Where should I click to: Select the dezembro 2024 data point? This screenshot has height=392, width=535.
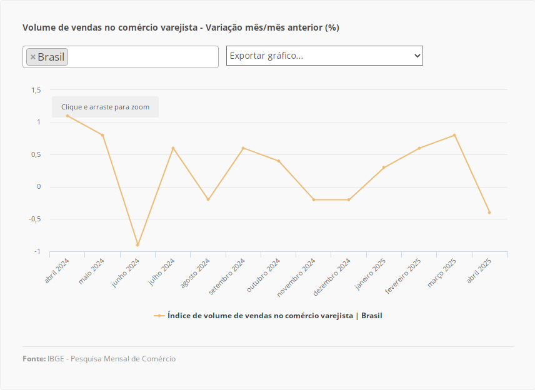tap(349, 199)
